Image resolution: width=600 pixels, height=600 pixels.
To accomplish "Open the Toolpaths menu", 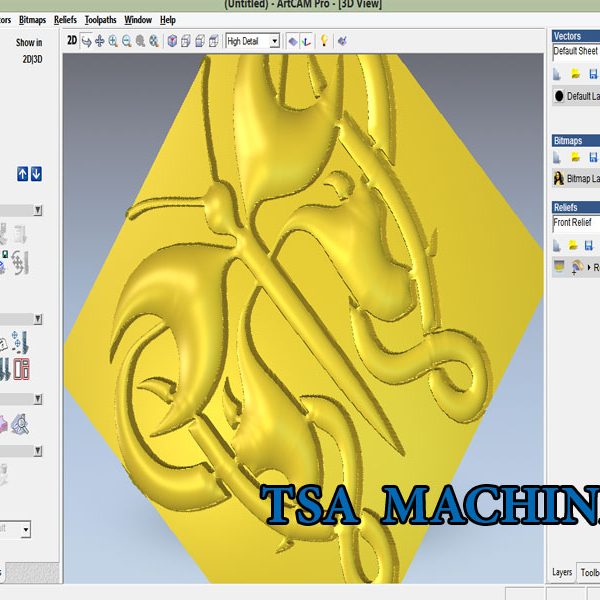I will pyautogui.click(x=99, y=20).
